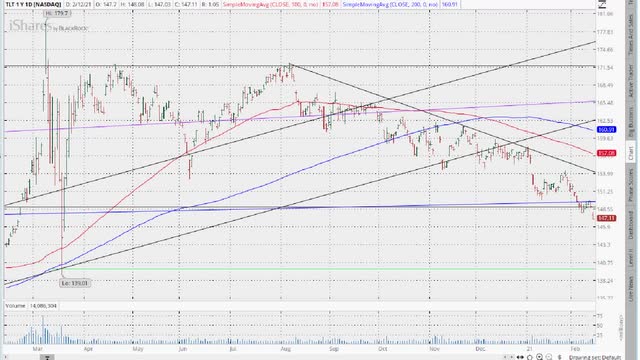Click the 171.54 price axis label
The image size is (640, 360).
[605, 68]
